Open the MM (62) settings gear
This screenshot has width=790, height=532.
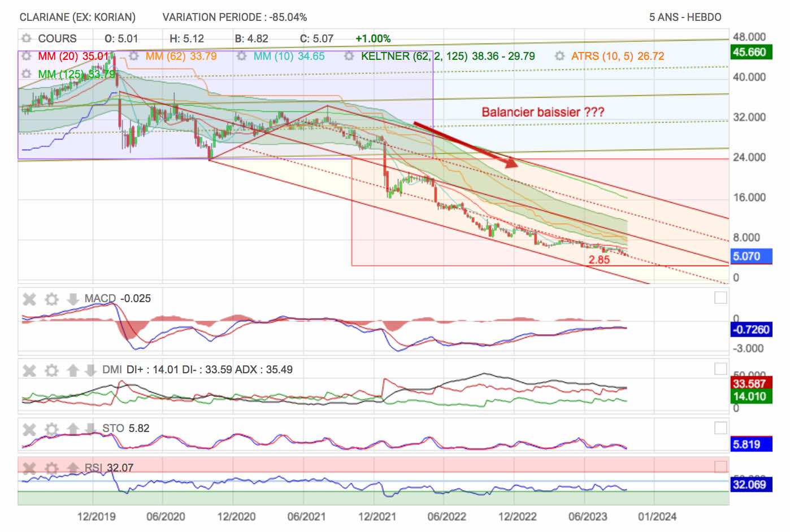pos(134,56)
